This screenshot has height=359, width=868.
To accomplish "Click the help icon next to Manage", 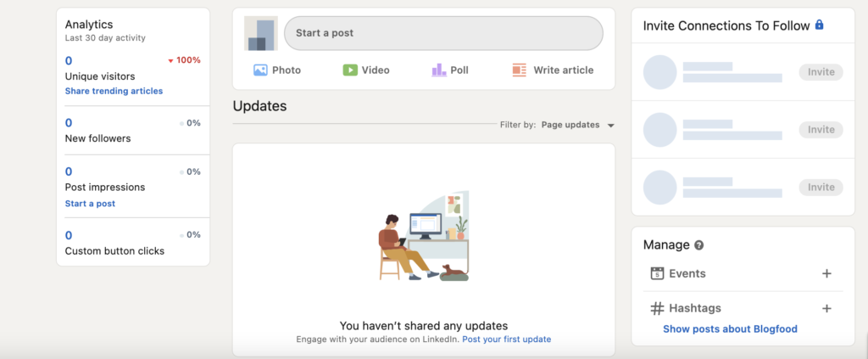I will (x=699, y=245).
